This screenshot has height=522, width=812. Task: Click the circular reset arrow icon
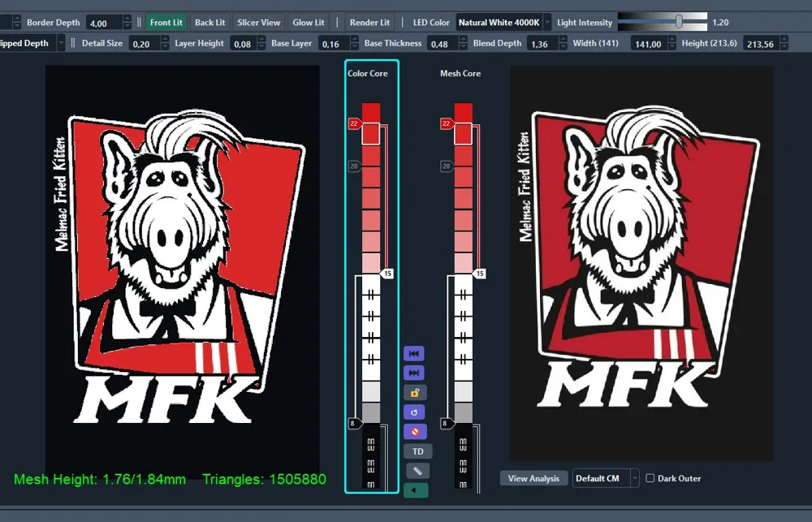[x=414, y=412]
